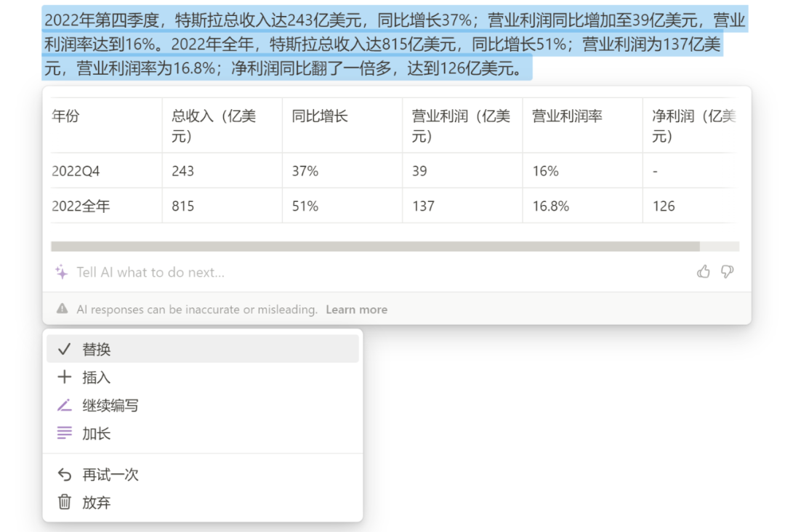The width and height of the screenshot is (785, 532).
Task: Click the 年份 column header
Action: pos(106,125)
